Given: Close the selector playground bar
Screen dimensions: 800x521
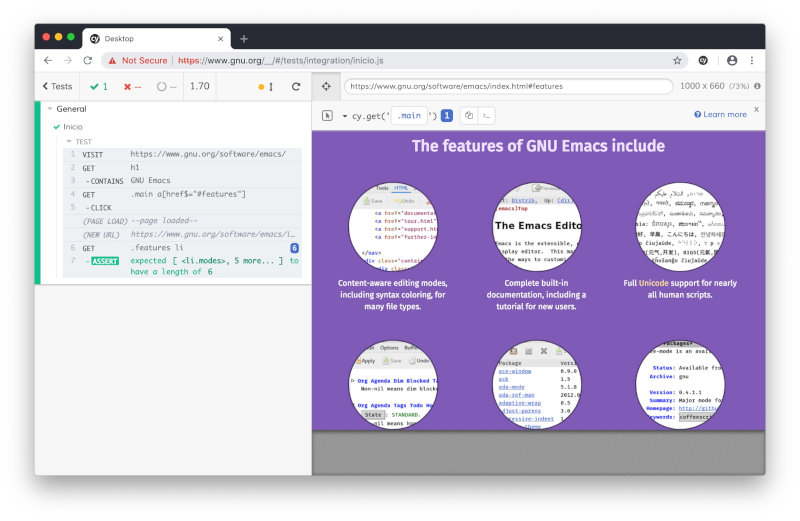Looking at the screenshot, I should click(756, 109).
